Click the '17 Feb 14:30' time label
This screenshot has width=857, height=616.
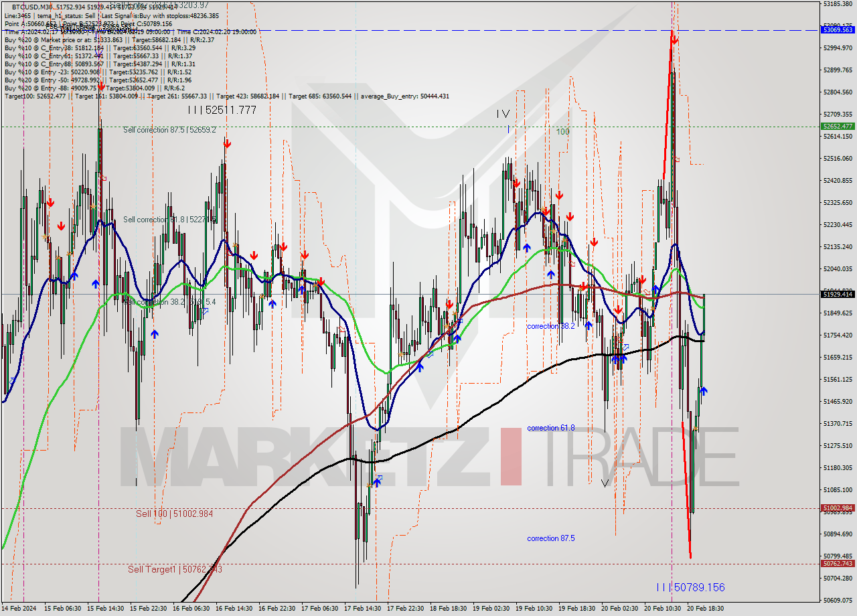coord(362,609)
